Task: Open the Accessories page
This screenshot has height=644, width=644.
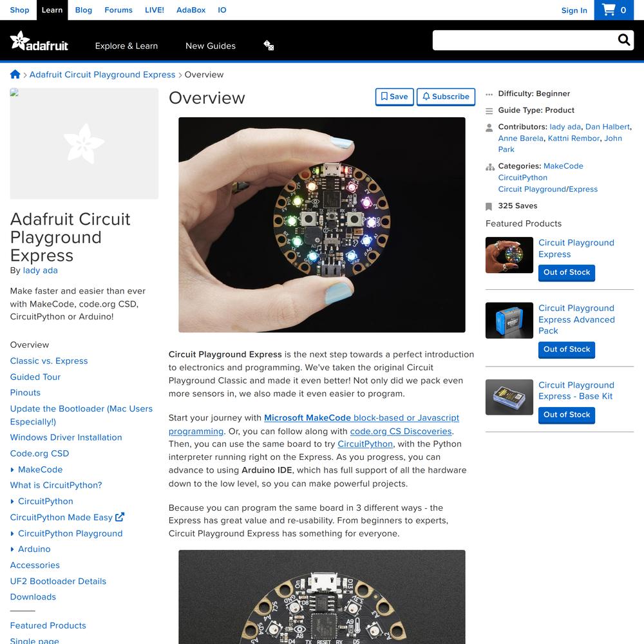Action: [x=35, y=565]
